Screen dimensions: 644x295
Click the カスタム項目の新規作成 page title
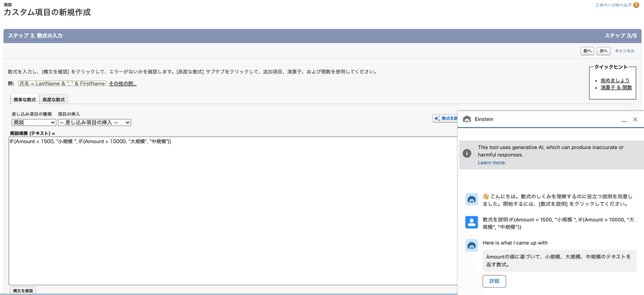pos(47,12)
